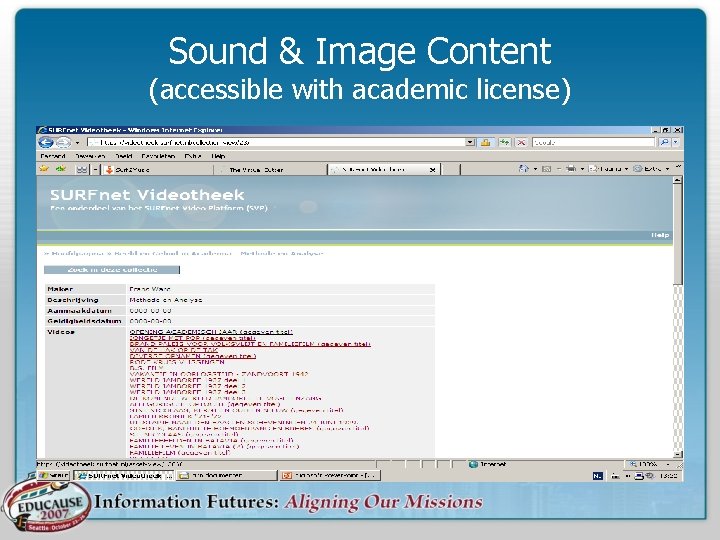
Task: Switch to the Surf2Music tab
Action: click(158, 169)
